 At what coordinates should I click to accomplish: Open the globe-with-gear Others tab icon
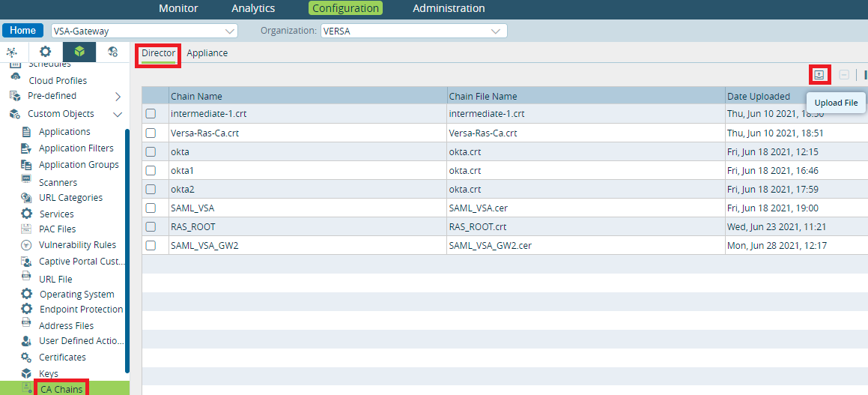[x=113, y=52]
